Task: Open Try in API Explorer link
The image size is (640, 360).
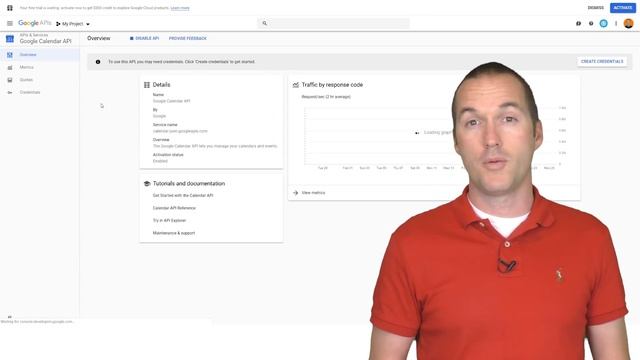Action: click(x=169, y=220)
